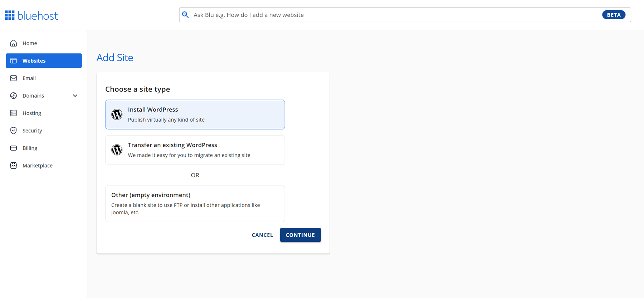Open the Security section

tap(44, 131)
